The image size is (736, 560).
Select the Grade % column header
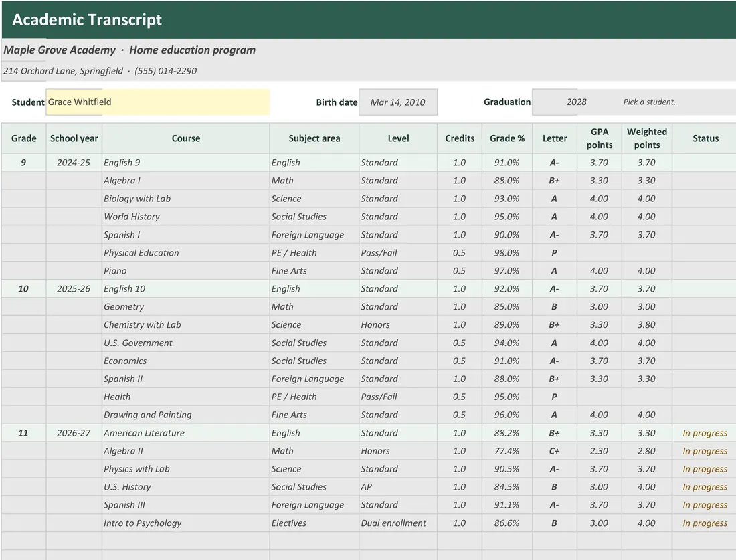(x=507, y=138)
